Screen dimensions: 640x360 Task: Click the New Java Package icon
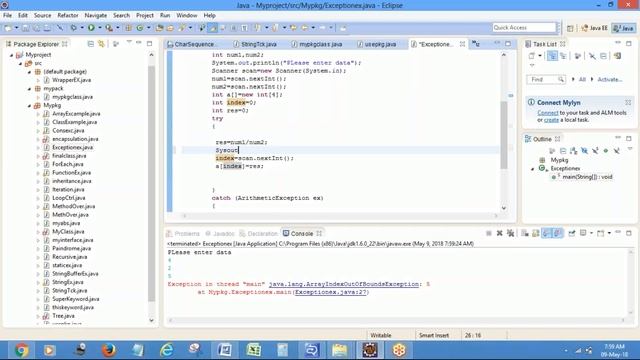128,28
